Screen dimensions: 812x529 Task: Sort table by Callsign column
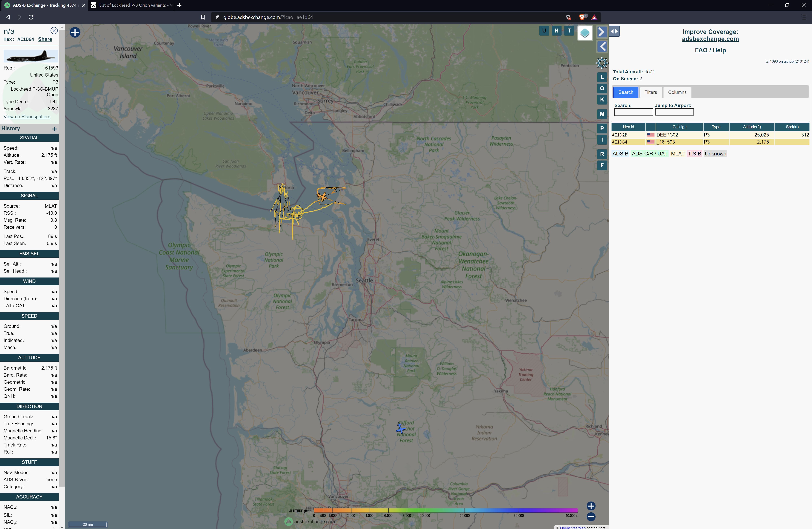click(x=679, y=127)
